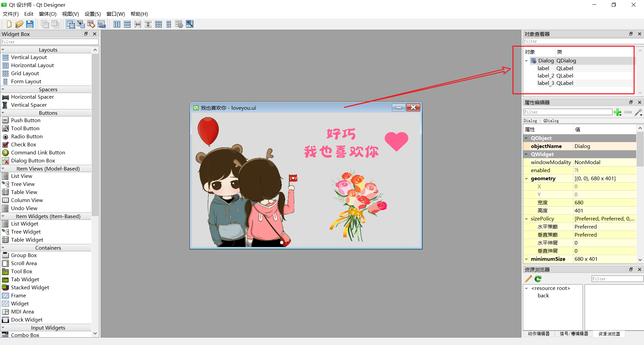Click Break Layout toolbar icon

pyautogui.click(x=179, y=24)
